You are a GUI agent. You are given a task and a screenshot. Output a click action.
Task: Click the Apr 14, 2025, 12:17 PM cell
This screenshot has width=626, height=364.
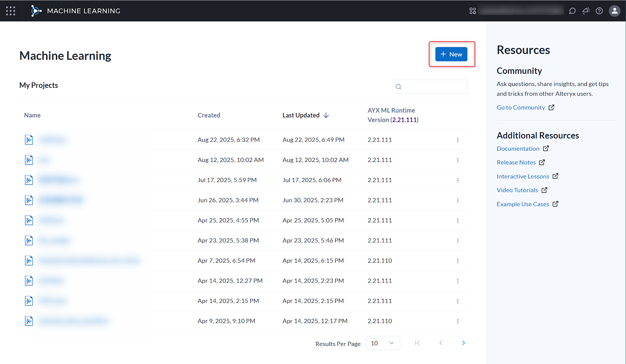pyautogui.click(x=315, y=321)
